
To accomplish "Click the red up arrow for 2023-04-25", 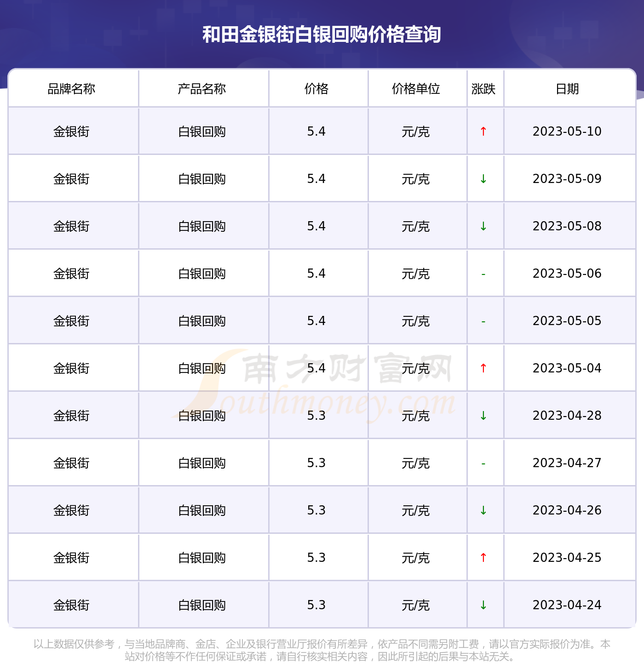I will click(483, 558).
